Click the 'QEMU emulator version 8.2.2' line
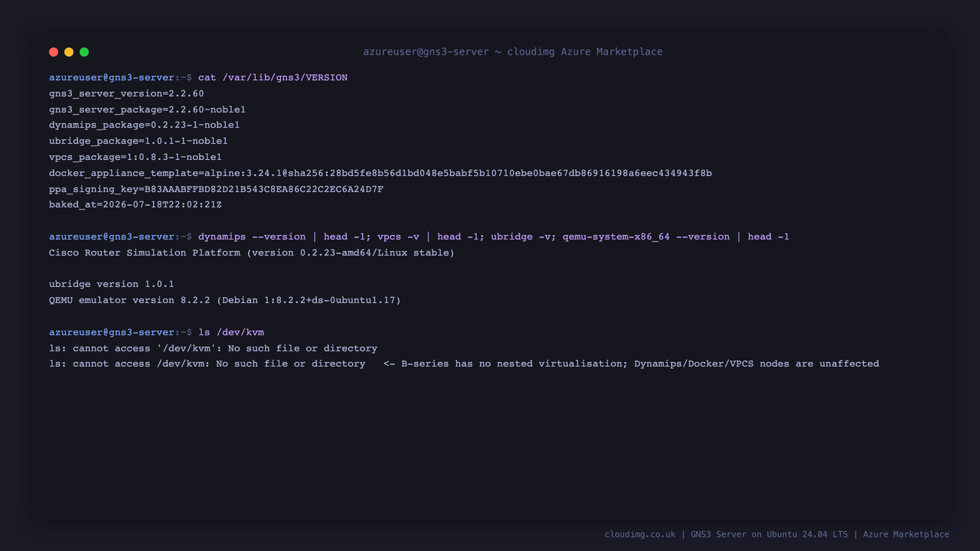 225,300
